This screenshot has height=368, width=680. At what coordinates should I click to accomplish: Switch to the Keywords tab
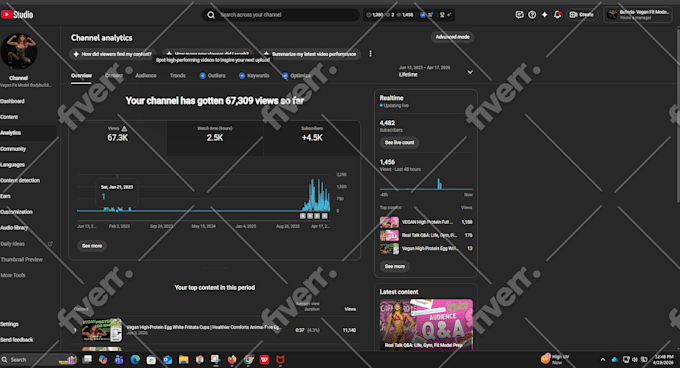click(x=254, y=76)
